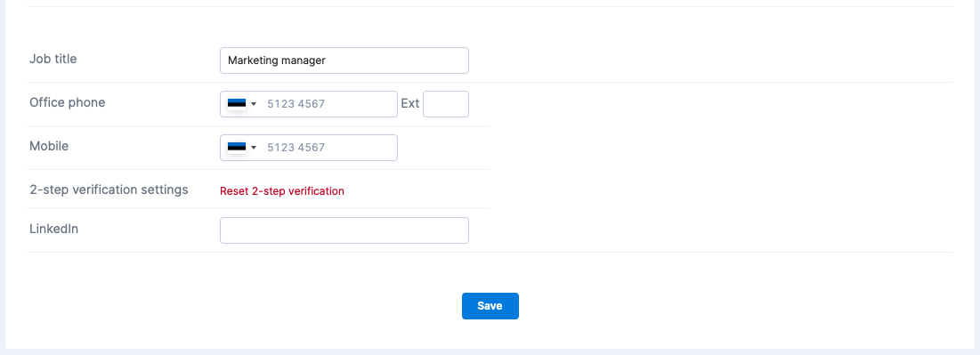Image resolution: width=980 pixels, height=355 pixels.
Task: Click the 'LinkedIn' label
Action: (53, 229)
